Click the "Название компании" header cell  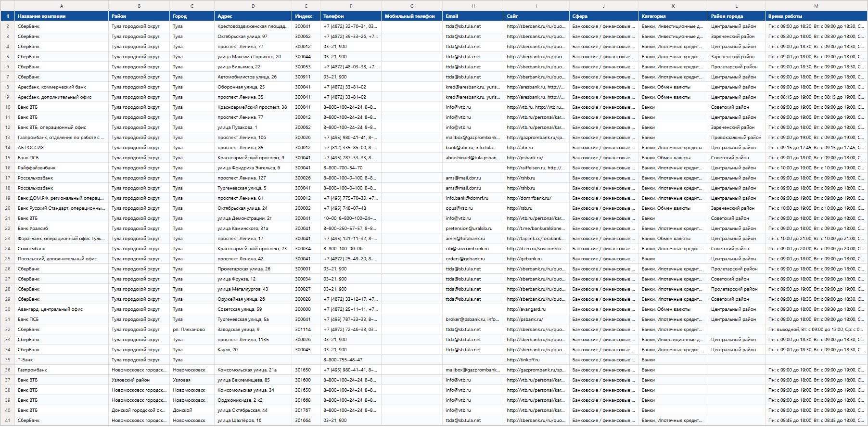pyautogui.click(x=62, y=16)
